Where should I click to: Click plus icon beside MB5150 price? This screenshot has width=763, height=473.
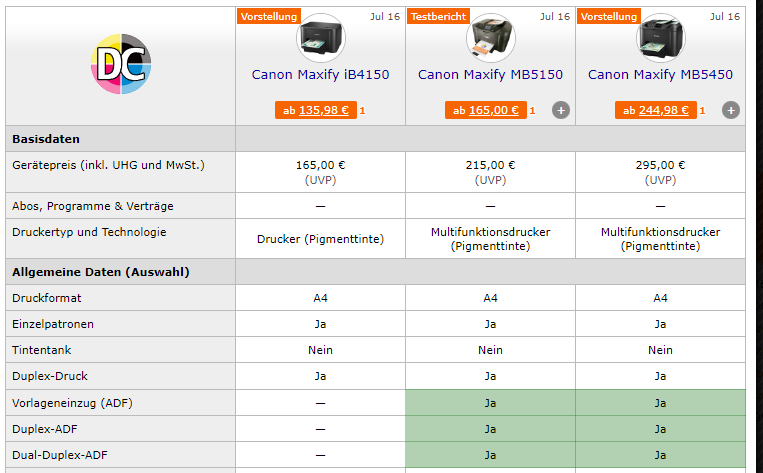pos(561,110)
